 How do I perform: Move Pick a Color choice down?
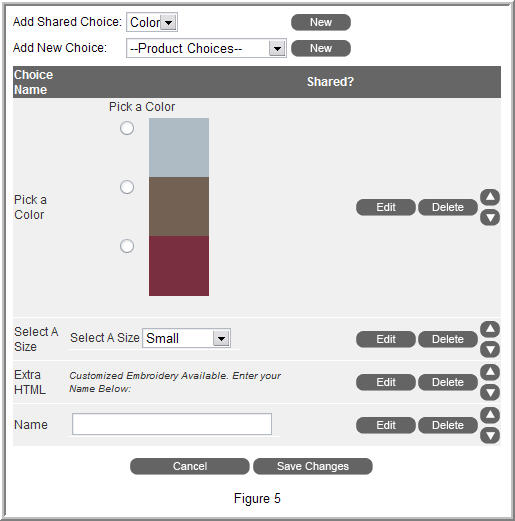coord(490,218)
